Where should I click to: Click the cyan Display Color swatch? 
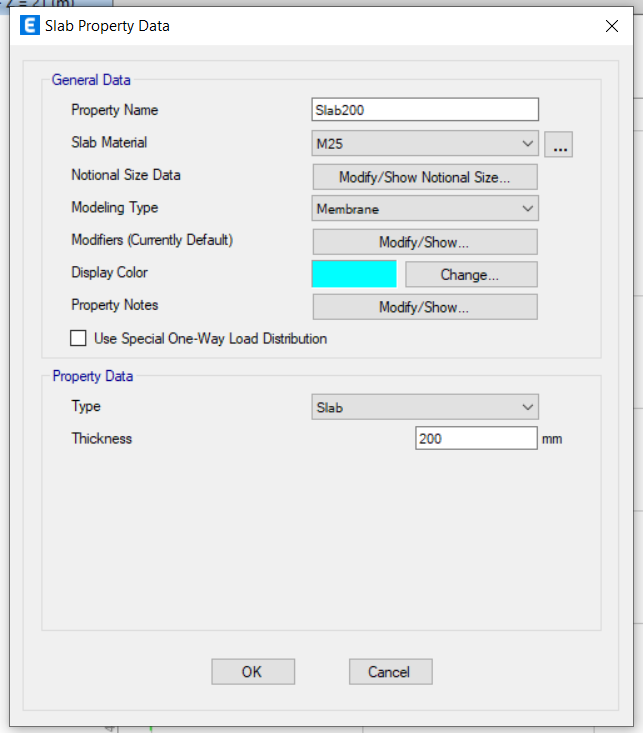[x=354, y=274]
